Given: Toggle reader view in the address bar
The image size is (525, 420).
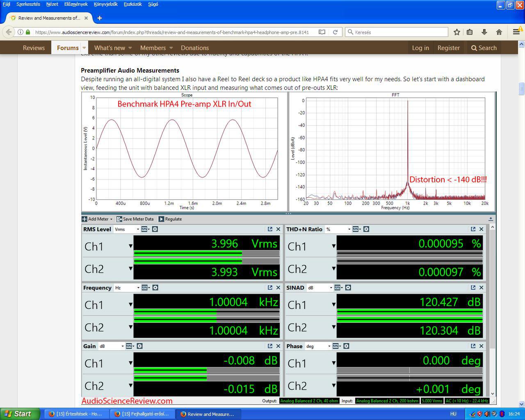Looking at the screenshot, I should coord(322,32).
